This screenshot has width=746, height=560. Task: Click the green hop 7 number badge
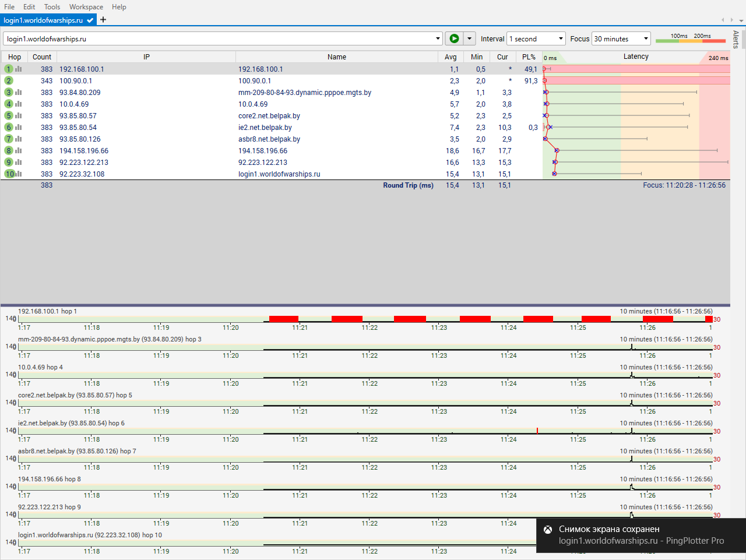(9, 139)
